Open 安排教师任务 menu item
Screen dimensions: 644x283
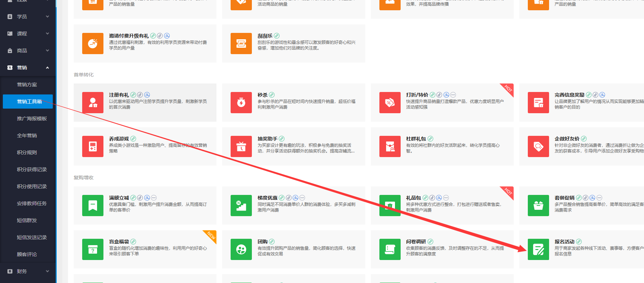click(x=32, y=203)
